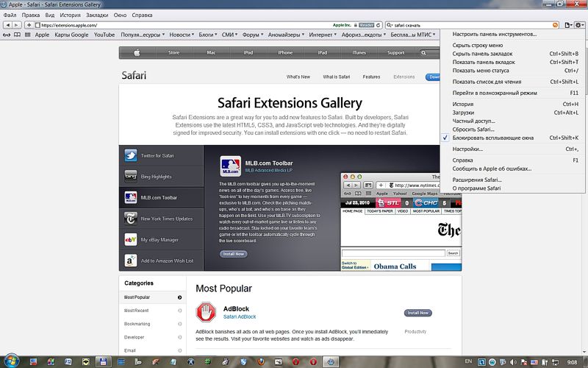Screen dimensions: 588x368
Task: Open the Правка menu
Action: 31,15
